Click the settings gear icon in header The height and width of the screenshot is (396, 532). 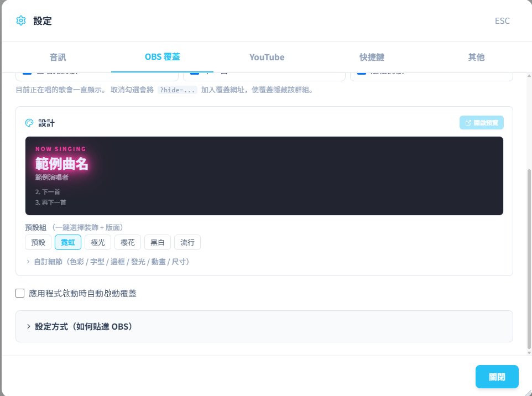[21, 20]
